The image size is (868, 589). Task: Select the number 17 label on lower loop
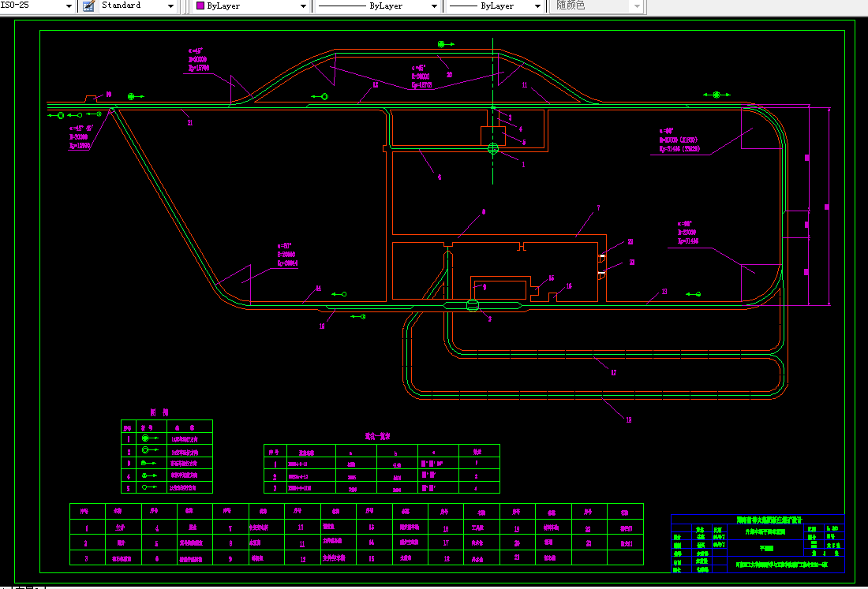click(613, 373)
